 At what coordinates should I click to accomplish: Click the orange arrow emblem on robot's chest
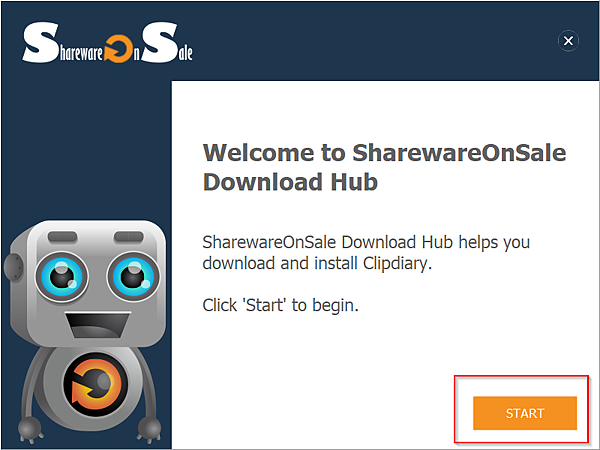tap(95, 385)
